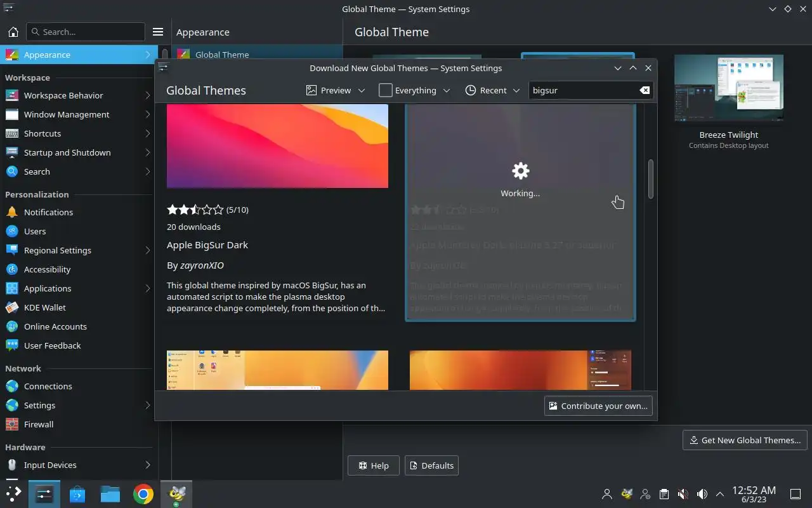The height and width of the screenshot is (508, 812).
Task: Open Online Accounts page
Action: click(x=79, y=326)
